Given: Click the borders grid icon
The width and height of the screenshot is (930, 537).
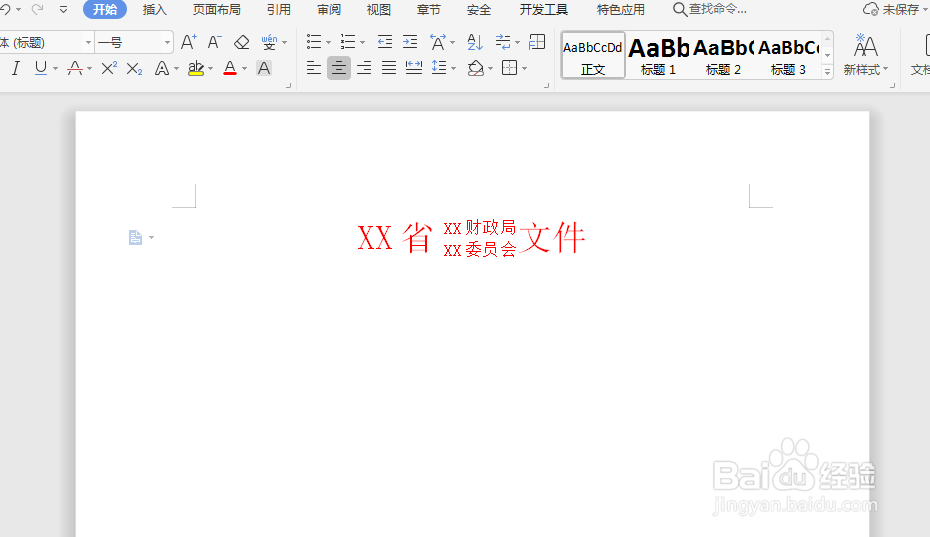Looking at the screenshot, I should click(509, 68).
